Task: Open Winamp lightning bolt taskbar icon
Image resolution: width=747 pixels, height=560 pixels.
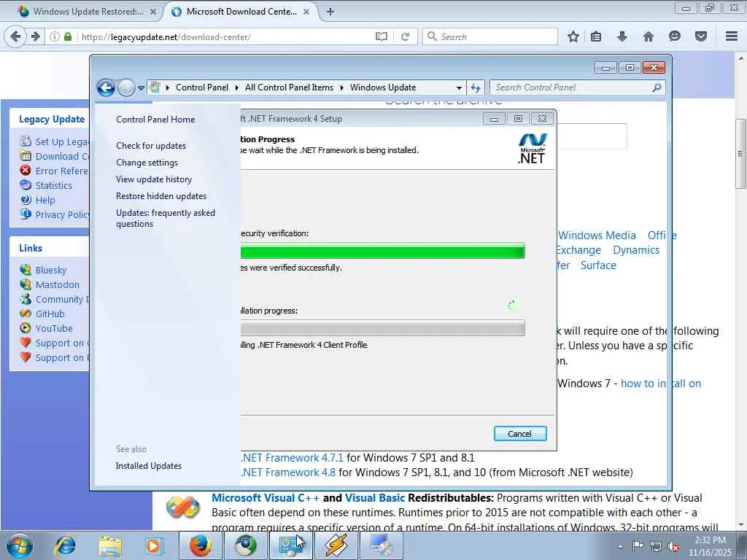Action: [x=336, y=545]
